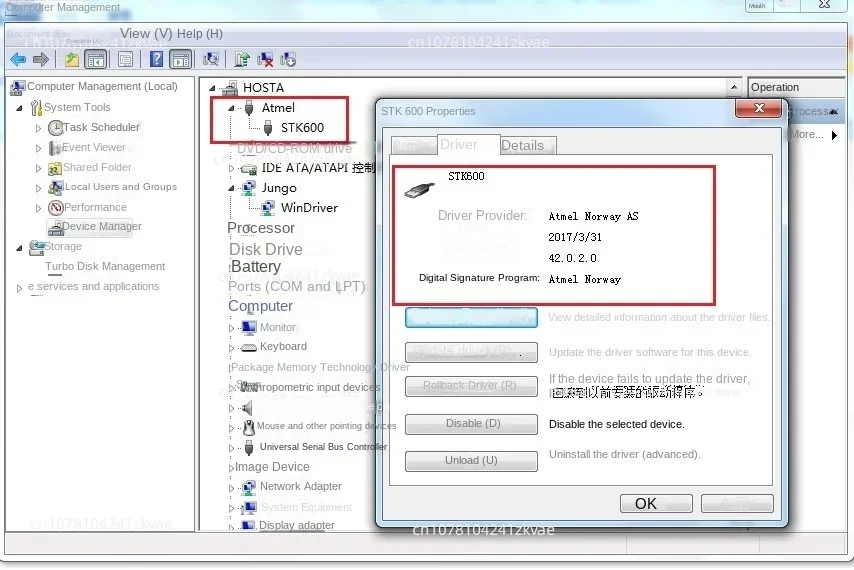Viewport: 854px width, 570px height.
Task: Expand the Shared Folder node
Action: click(x=38, y=168)
